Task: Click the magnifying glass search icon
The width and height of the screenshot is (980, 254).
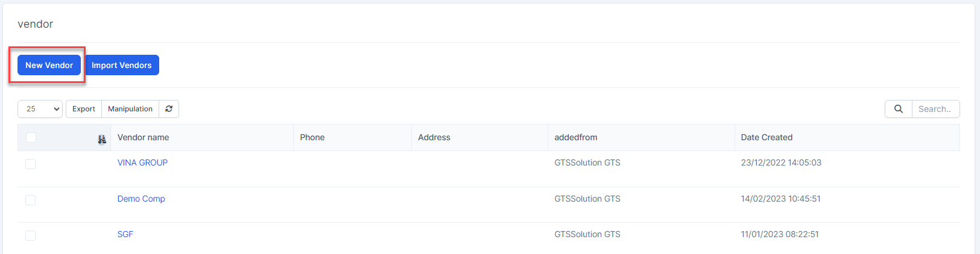Action: 898,109
